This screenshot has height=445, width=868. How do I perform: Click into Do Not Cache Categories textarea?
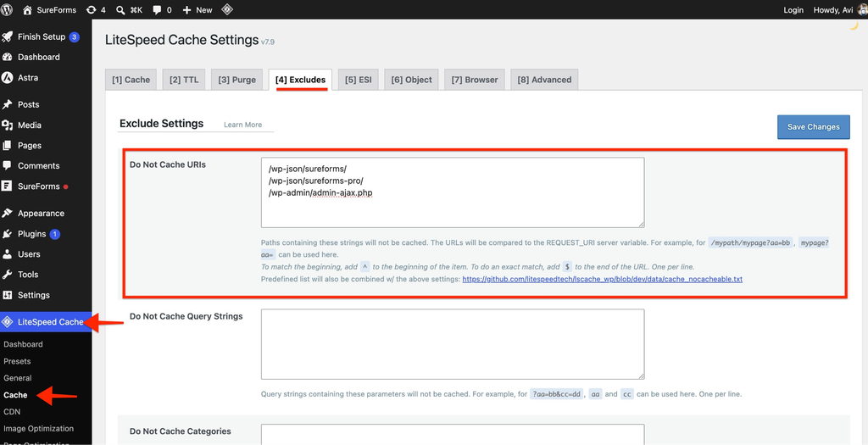coord(453,435)
